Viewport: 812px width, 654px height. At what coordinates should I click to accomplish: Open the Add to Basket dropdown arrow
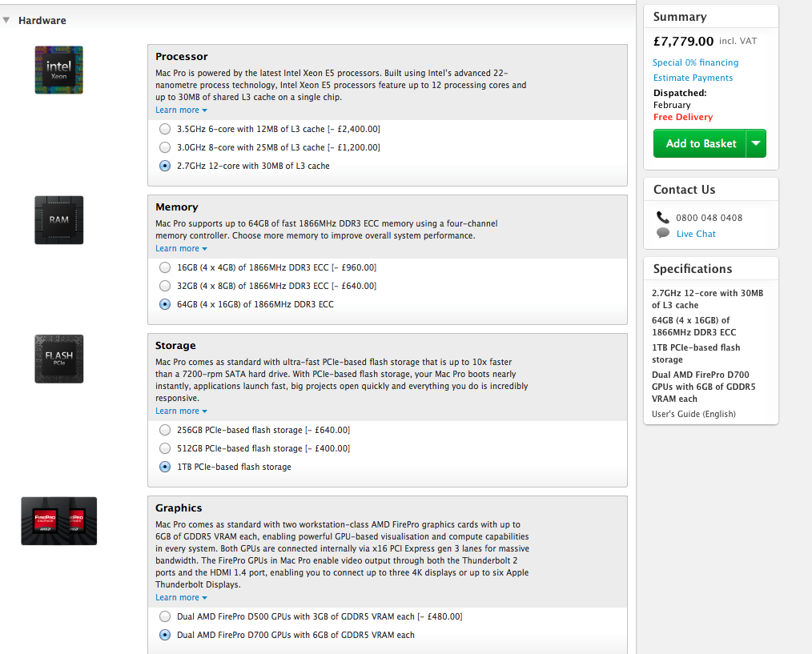pos(756,143)
